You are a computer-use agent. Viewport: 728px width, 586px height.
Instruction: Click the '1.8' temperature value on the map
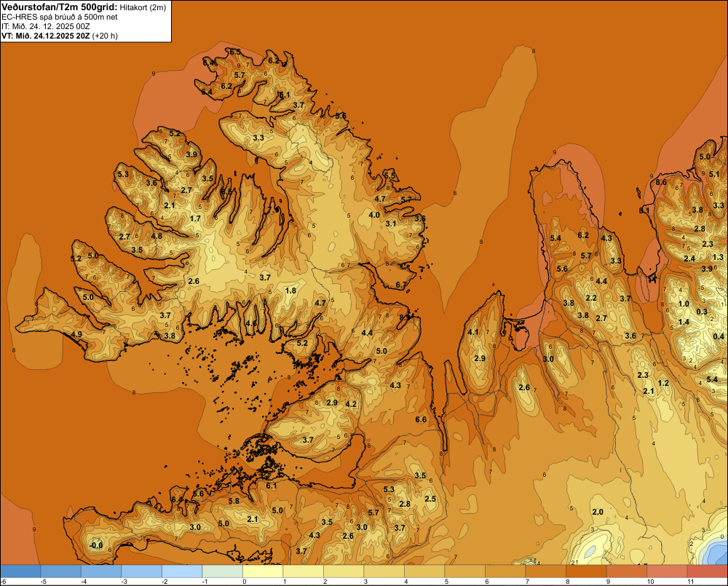point(290,290)
